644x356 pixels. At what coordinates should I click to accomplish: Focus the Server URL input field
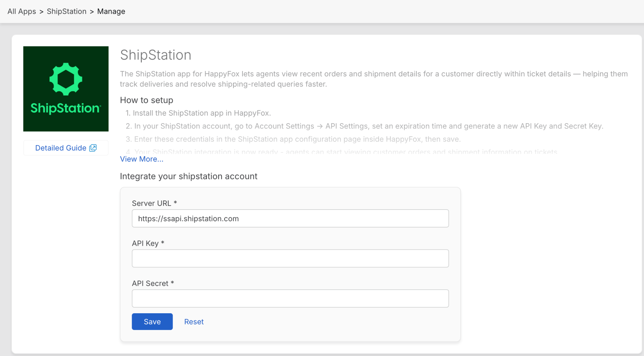click(290, 219)
